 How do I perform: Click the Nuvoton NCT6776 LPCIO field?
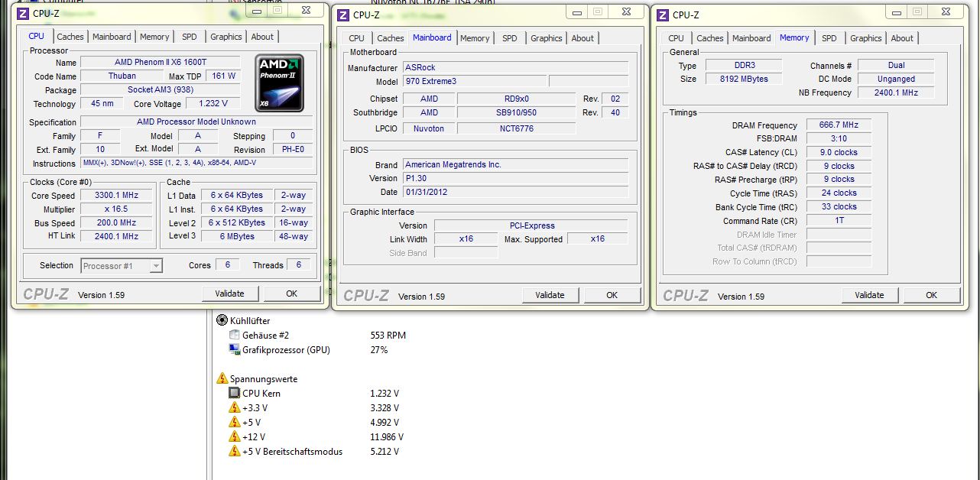tap(516, 128)
